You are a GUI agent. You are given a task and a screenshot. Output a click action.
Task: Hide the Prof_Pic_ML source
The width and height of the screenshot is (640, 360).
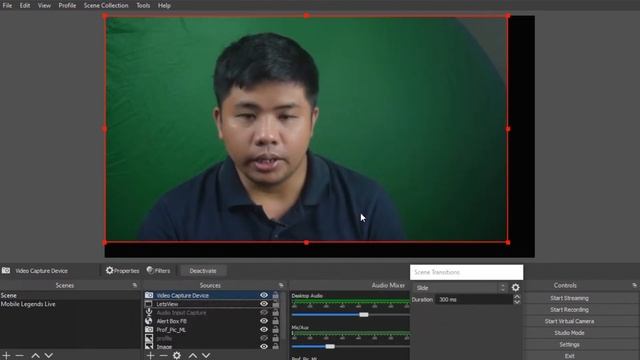coord(264,329)
